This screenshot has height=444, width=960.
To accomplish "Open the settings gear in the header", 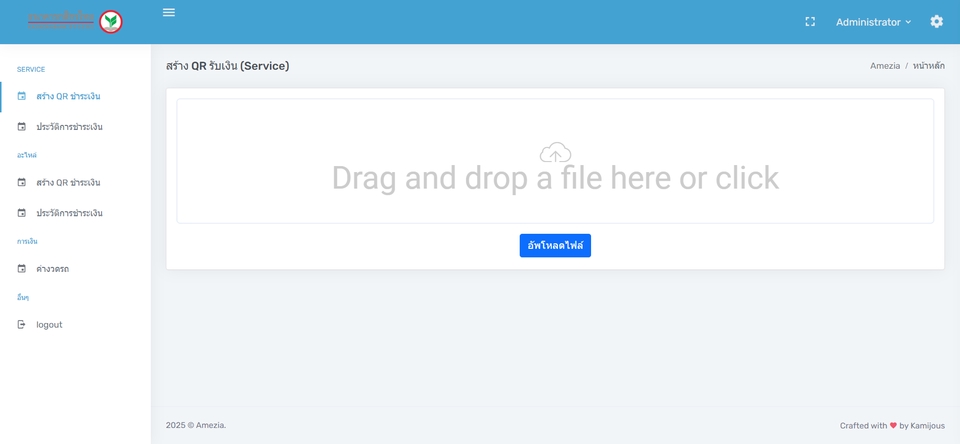I will [x=936, y=22].
